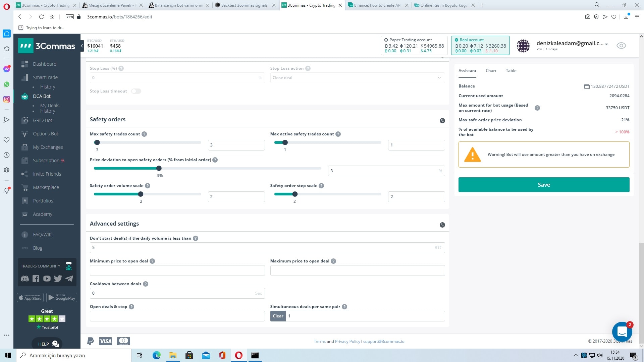
Task: Switch to the Table tab
Action: [x=511, y=71]
